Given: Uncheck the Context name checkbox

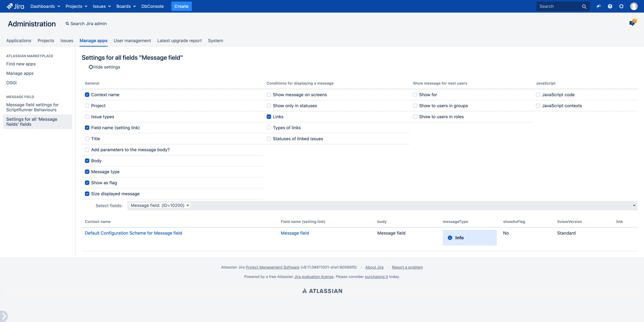Looking at the screenshot, I should point(87,95).
